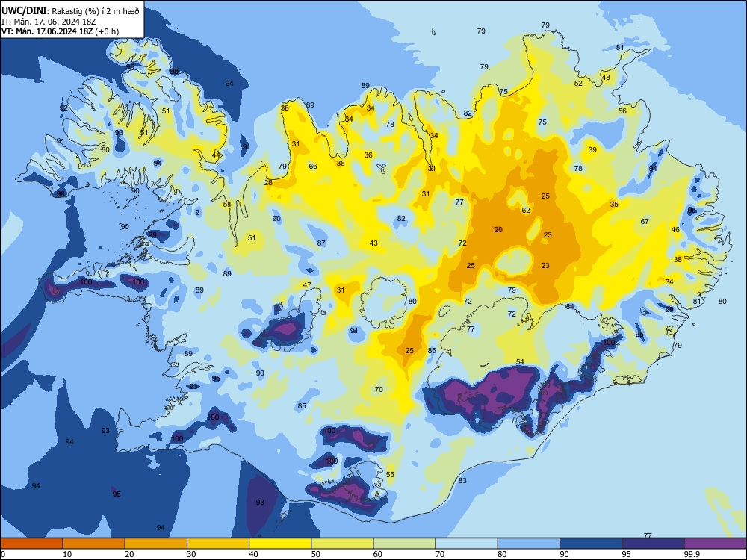Click the 'IT: Mán. 17. 06. 2024 18Z' line
Viewport: 747px width, 560px height.
[49, 22]
